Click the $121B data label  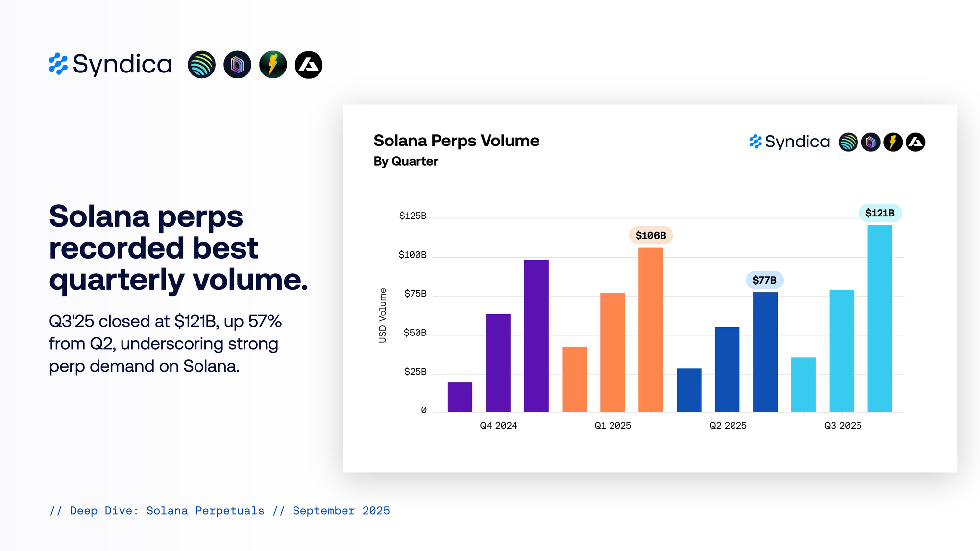tap(880, 213)
